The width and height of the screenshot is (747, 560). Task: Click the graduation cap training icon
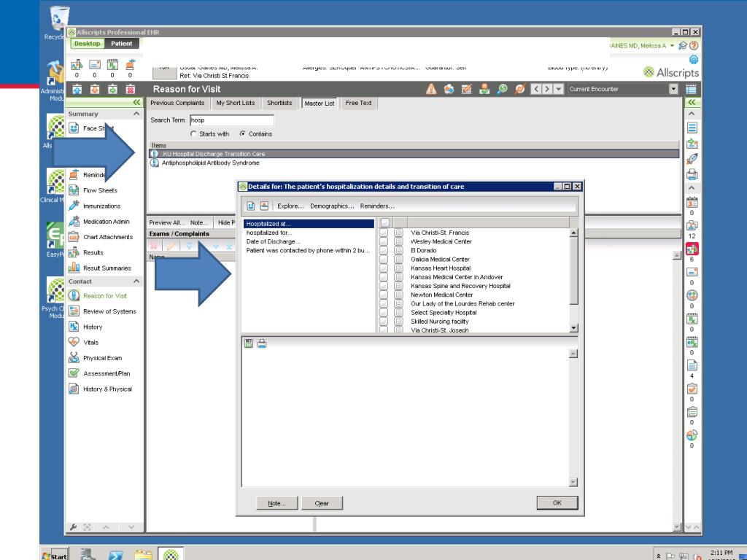683,46
